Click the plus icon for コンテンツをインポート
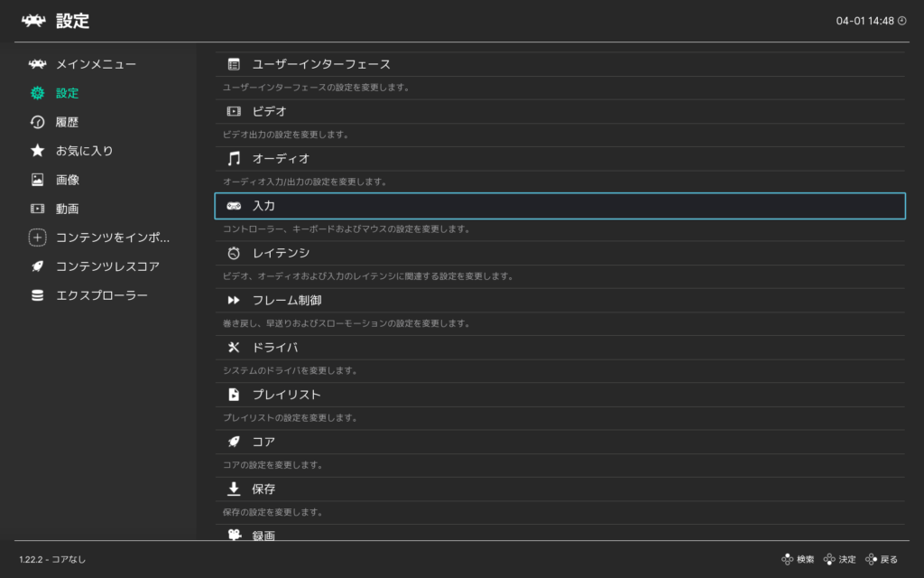This screenshot has width=924, height=578. tap(37, 238)
